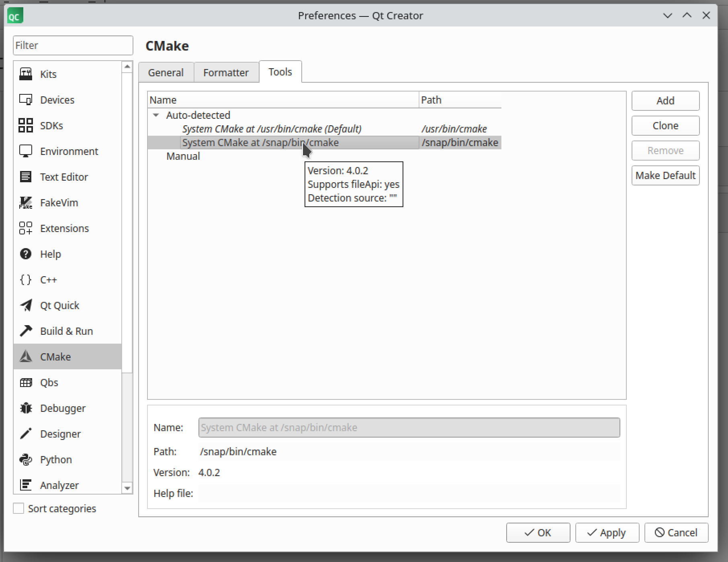This screenshot has width=728, height=562.
Task: Open the FakeVim icon
Action: [26, 203]
